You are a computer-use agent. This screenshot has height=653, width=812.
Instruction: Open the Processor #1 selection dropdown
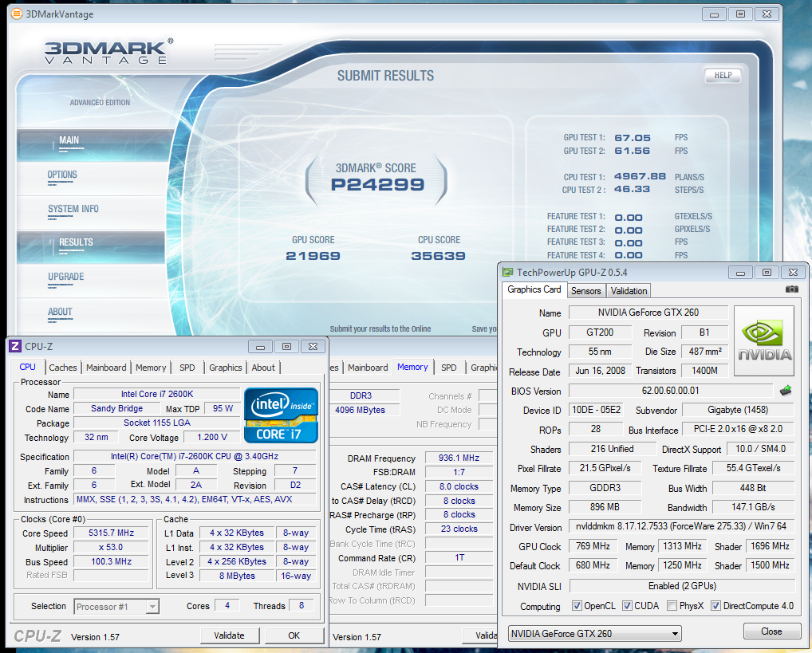117,607
